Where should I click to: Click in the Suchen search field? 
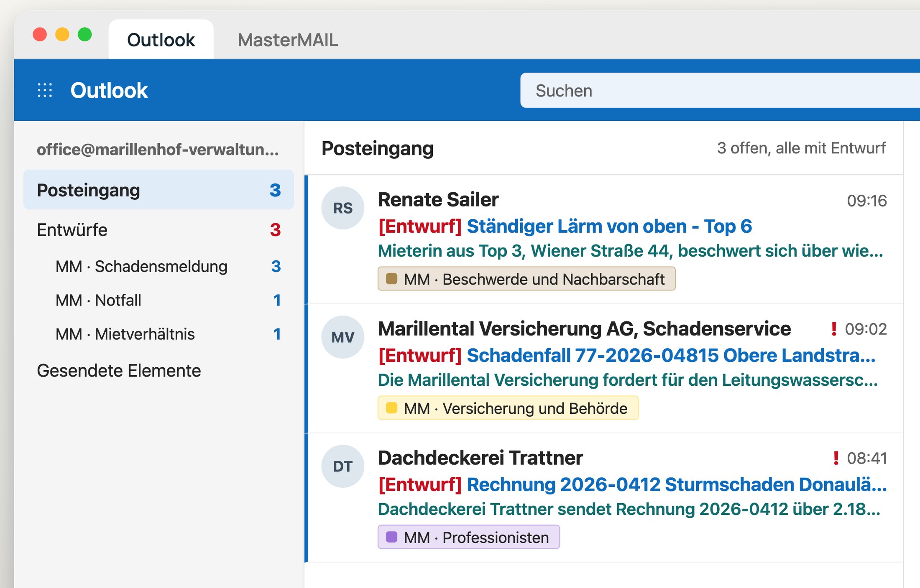(x=719, y=90)
